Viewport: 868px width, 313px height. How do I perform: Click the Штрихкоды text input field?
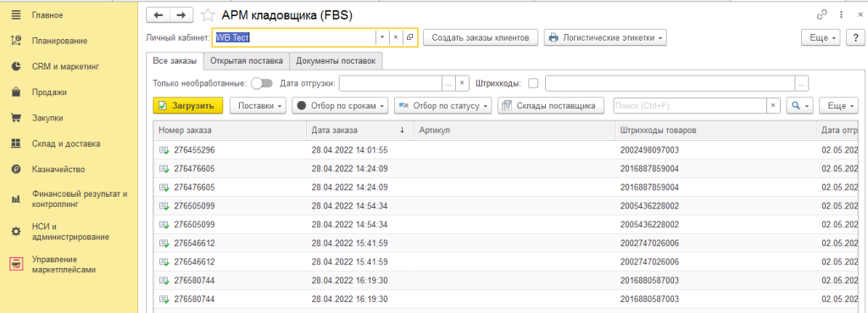click(670, 84)
